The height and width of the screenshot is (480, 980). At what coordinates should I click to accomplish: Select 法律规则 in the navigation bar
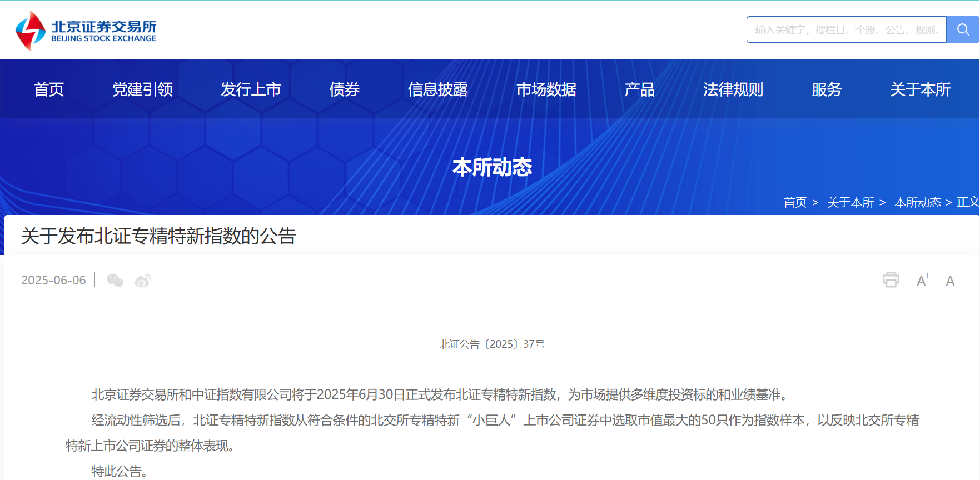(733, 89)
